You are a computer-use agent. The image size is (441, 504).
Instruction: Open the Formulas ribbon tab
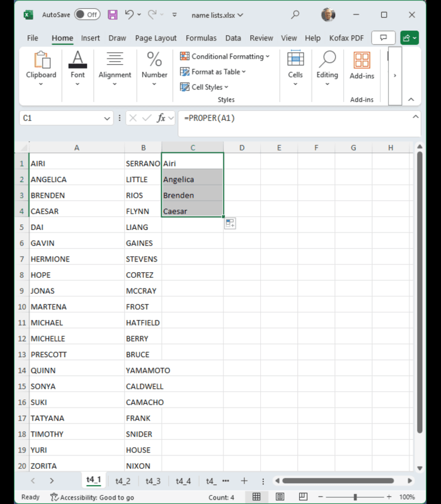201,38
